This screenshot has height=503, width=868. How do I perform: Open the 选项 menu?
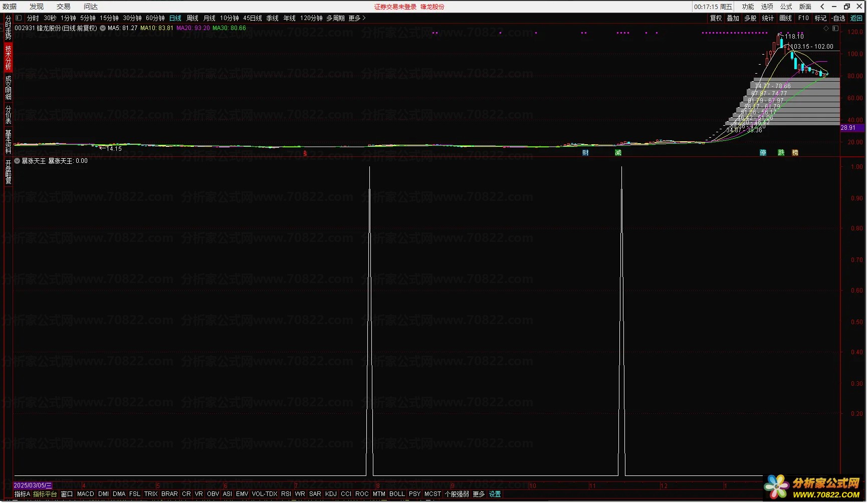pyautogui.click(x=767, y=7)
